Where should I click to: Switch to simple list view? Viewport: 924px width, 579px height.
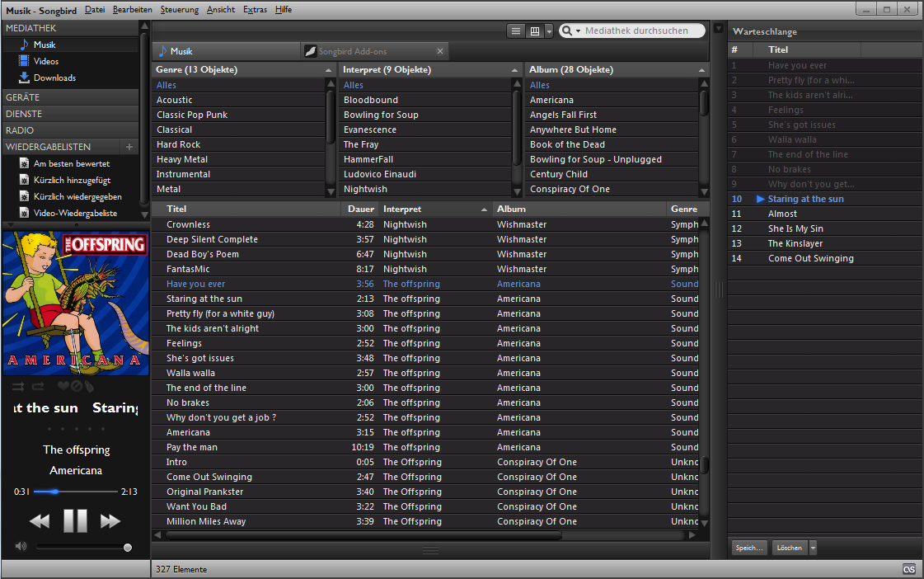coord(516,31)
